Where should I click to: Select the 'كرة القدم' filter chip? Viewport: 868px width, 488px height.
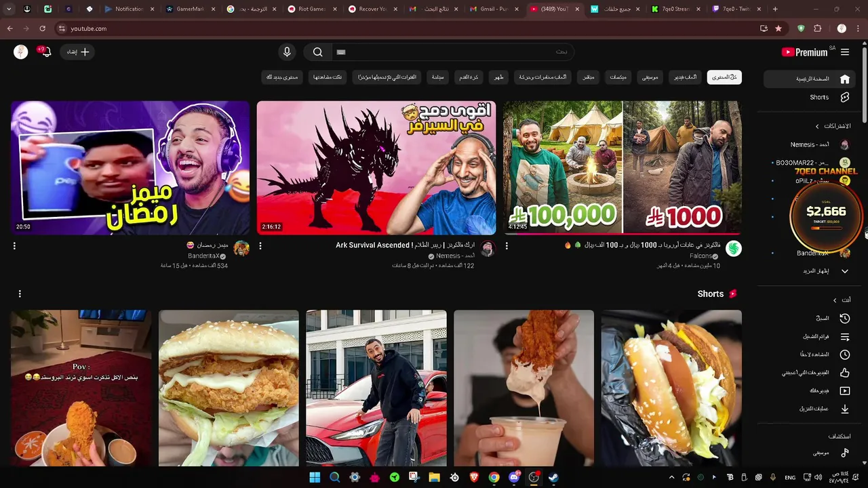pos(469,77)
